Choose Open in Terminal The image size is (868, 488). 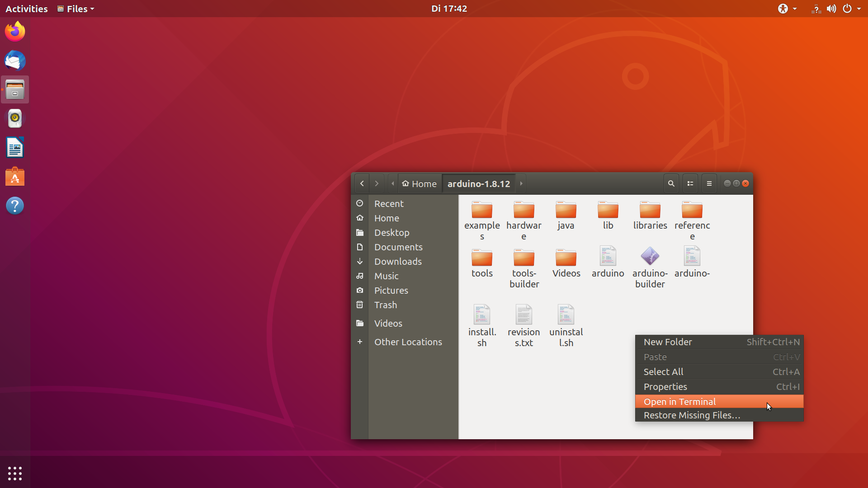click(x=719, y=402)
